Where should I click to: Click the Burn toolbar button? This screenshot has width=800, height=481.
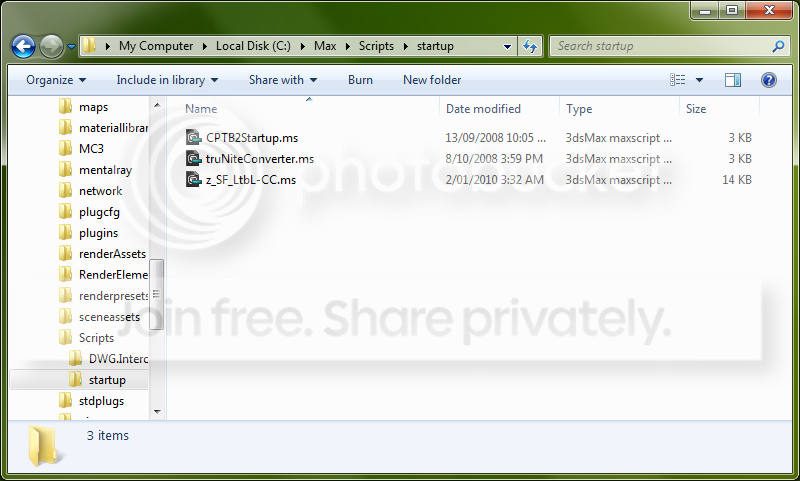pos(360,80)
